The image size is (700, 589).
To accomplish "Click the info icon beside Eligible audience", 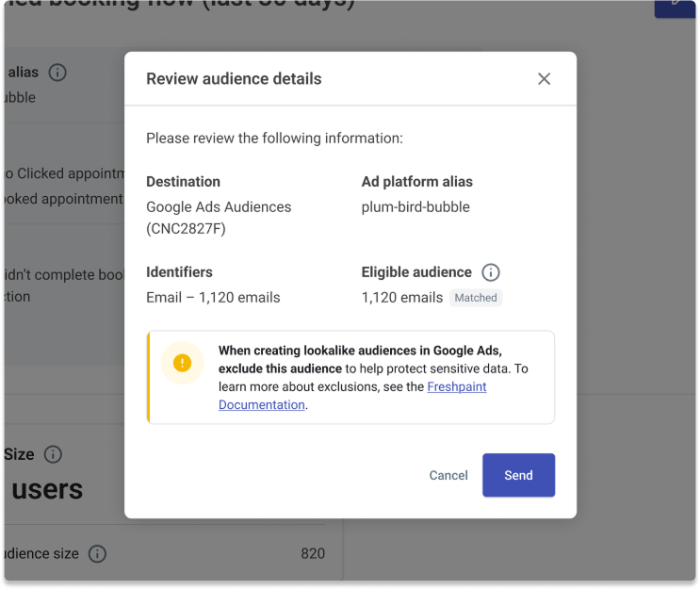I will [x=491, y=272].
